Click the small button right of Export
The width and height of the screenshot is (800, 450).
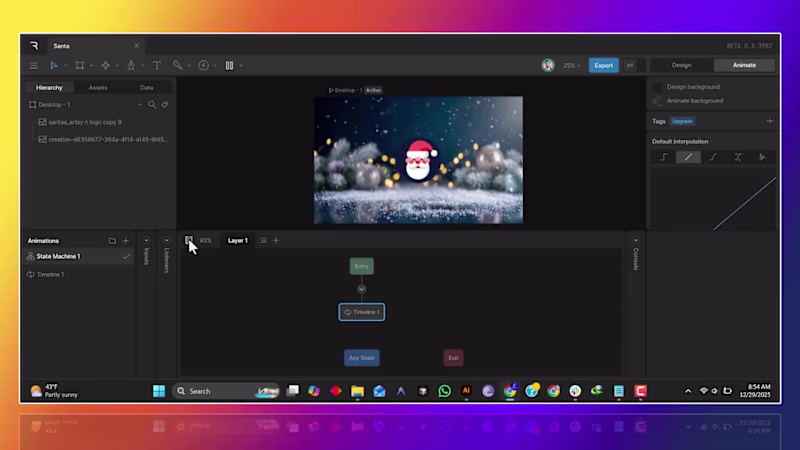coord(630,65)
